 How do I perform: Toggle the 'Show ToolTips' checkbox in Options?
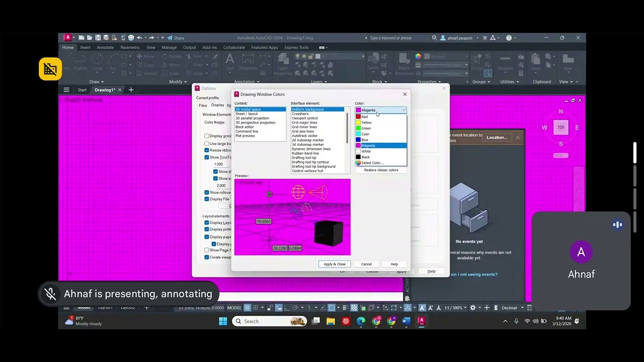[x=207, y=157]
